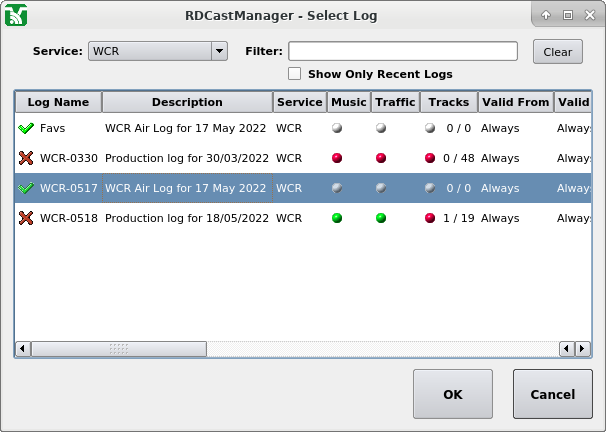The height and width of the screenshot is (432, 606).
Task: Click the RDCastManager app icon in title bar
Action: 16,15
